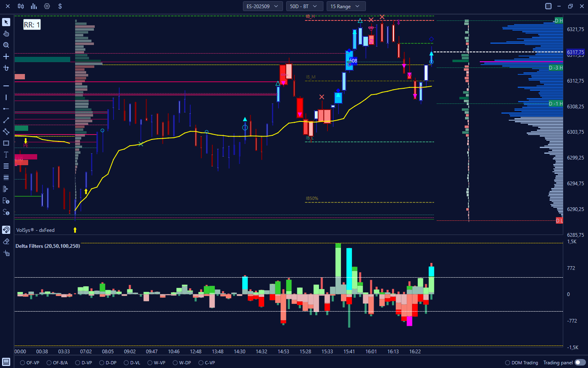Select the D-VP radio option
Image resolution: width=588 pixels, height=368 pixels.
(x=78, y=363)
